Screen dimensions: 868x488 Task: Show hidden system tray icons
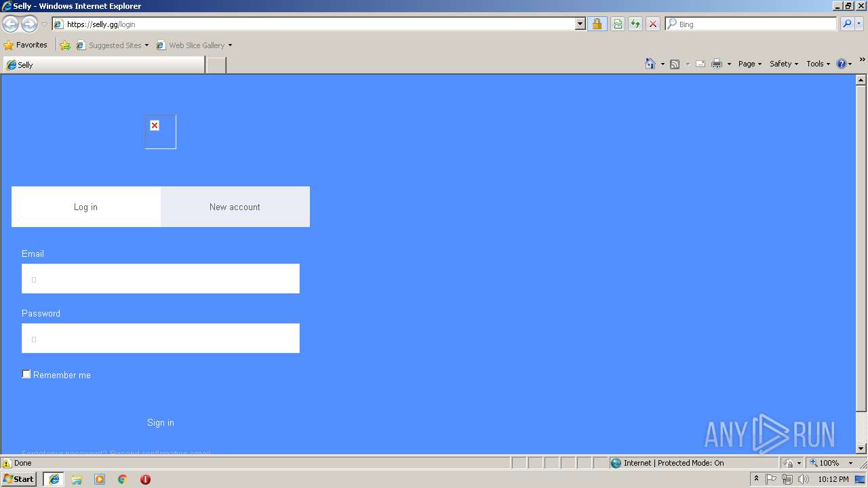click(x=757, y=479)
